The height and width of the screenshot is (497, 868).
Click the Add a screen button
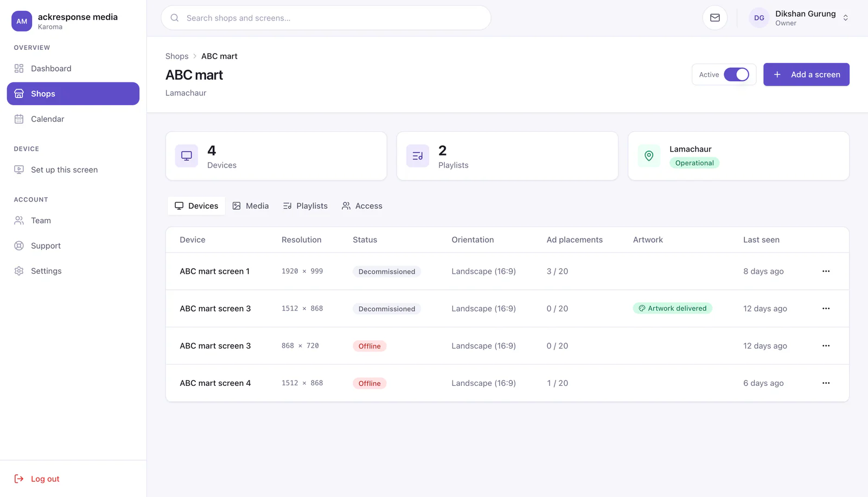tap(806, 75)
